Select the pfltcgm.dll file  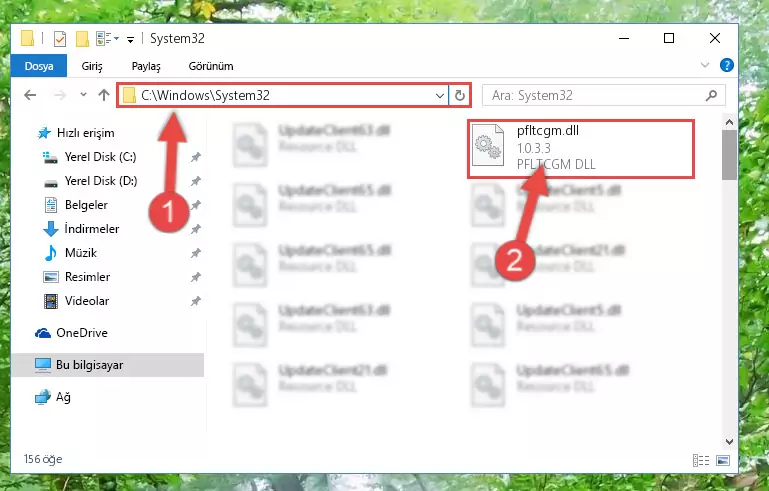[x=581, y=148]
